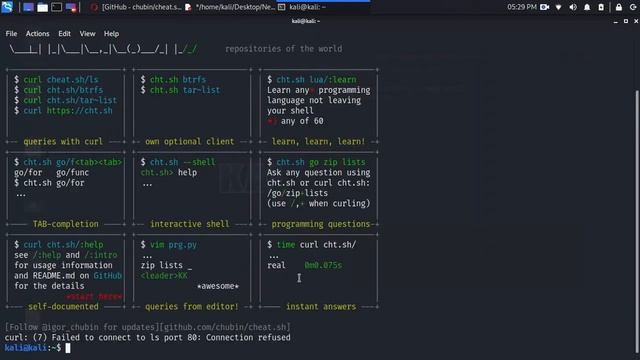Screen dimensions: 640x360
Task: Click 'cht.sh --shell' command text
Action: click(182, 162)
